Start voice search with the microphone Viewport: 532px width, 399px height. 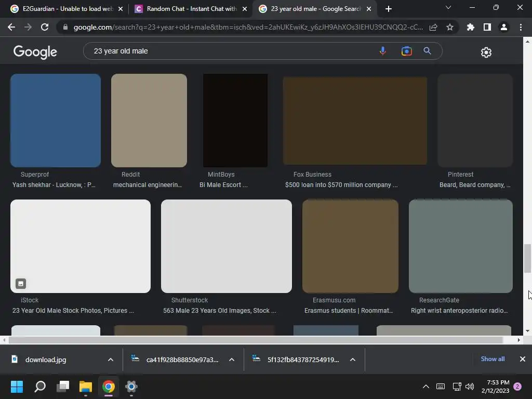382,51
